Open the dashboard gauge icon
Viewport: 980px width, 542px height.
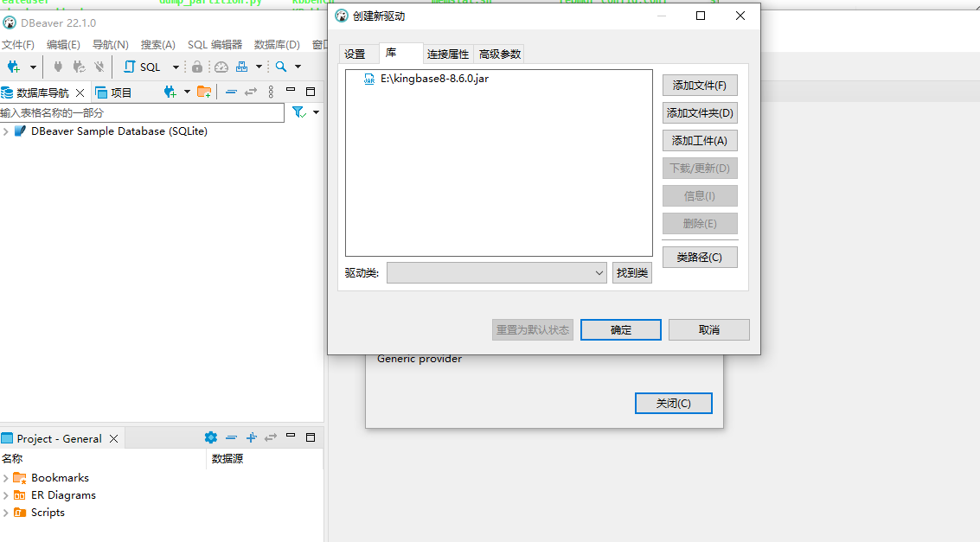[x=221, y=67]
